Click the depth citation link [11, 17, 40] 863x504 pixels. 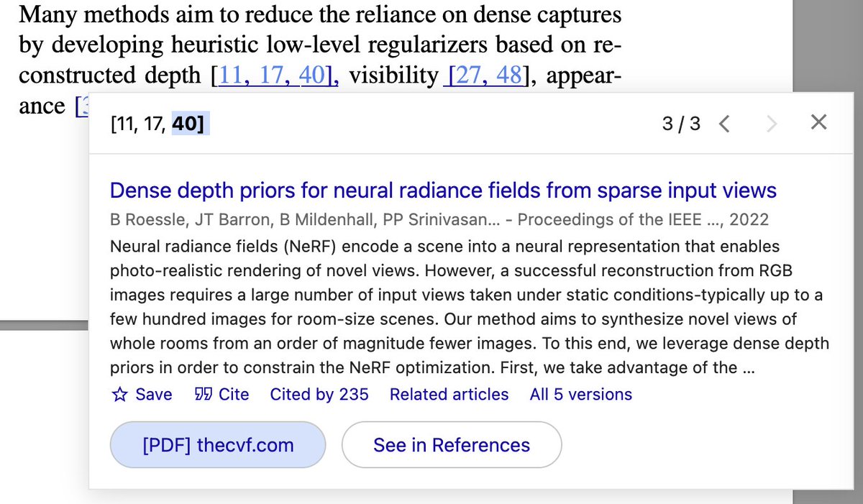tap(276, 75)
